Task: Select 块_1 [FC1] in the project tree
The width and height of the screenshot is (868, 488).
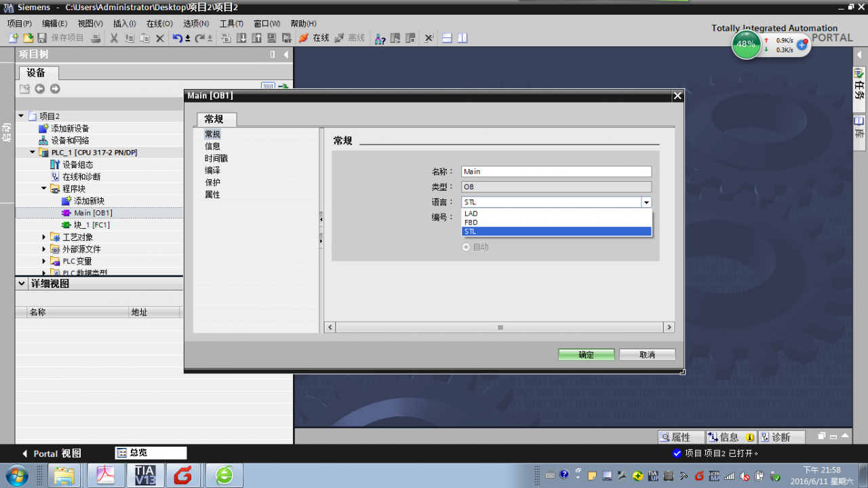Action: click(x=92, y=225)
